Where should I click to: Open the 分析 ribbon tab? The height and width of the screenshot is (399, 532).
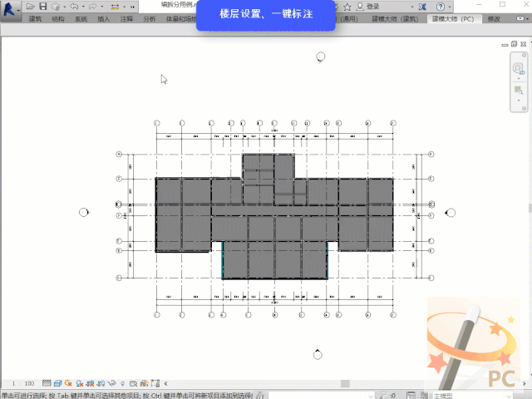[150, 18]
